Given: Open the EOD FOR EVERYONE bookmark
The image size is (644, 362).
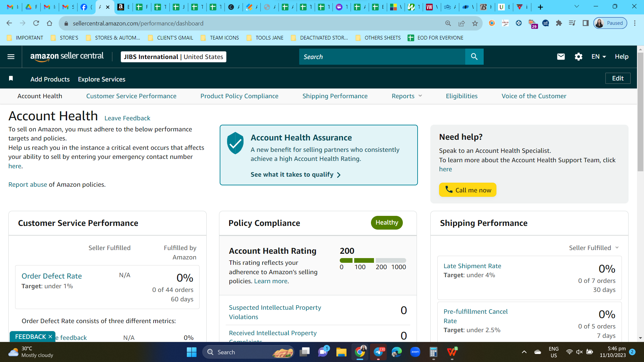Looking at the screenshot, I should click(x=435, y=38).
